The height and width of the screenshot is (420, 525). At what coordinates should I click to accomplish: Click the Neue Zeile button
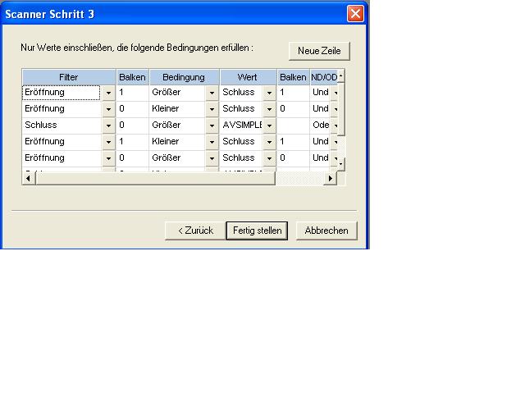click(x=319, y=51)
